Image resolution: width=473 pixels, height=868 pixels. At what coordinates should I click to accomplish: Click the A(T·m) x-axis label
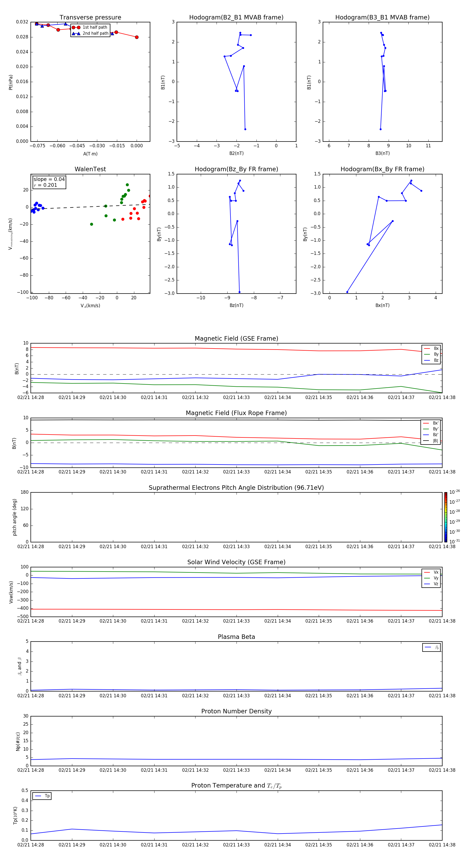(x=90, y=154)
